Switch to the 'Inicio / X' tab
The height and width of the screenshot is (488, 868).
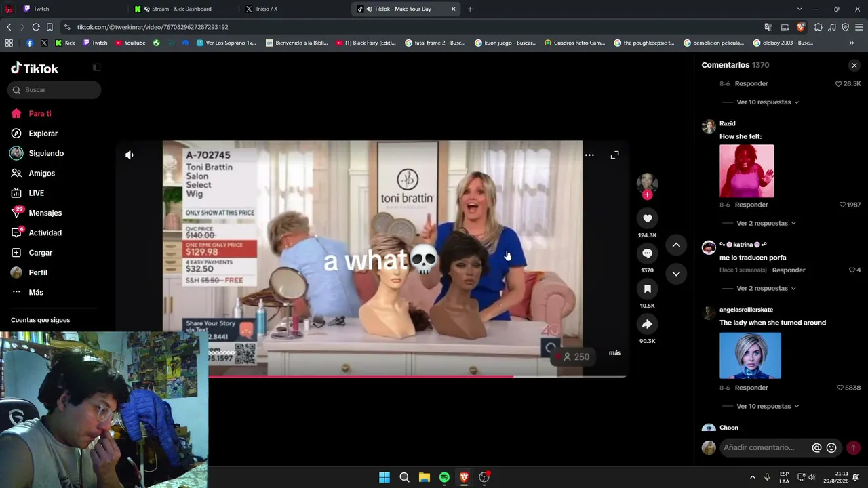[x=293, y=9]
